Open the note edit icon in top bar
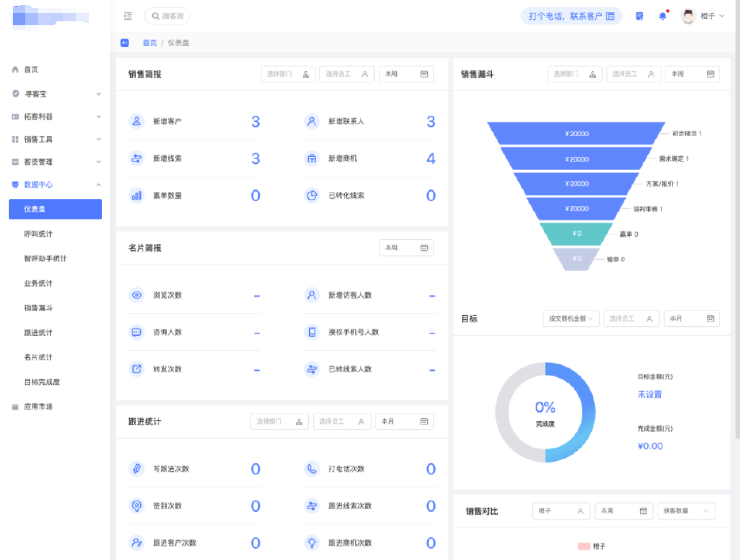The image size is (740, 560). 640,16
